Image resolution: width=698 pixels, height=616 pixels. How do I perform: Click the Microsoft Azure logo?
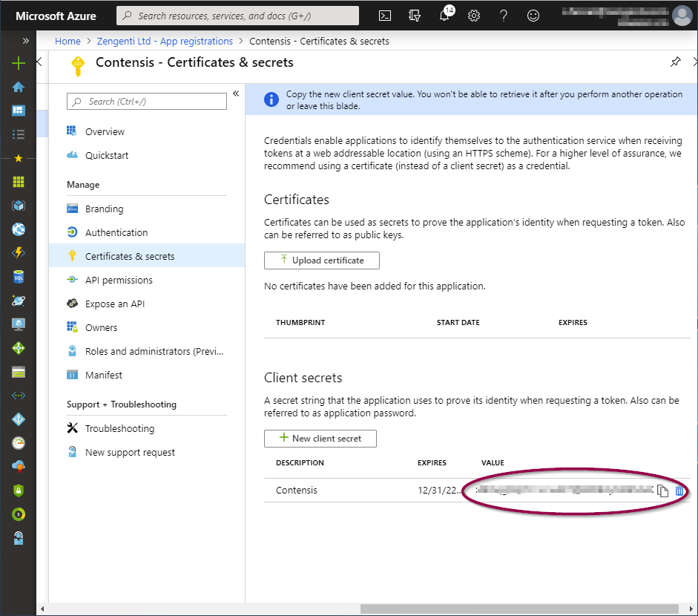click(x=56, y=16)
